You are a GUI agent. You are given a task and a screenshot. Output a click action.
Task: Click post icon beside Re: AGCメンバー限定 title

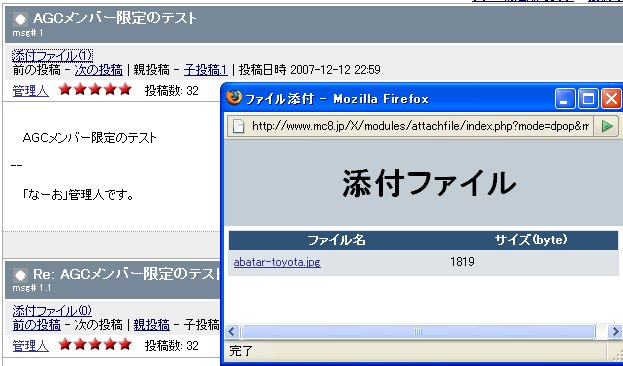tap(20, 275)
